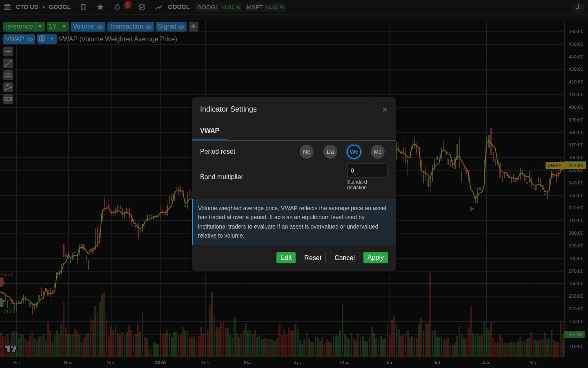Screen dimensions: 588x368
Task: Click the VWAP 353.89 price label
Action: pyautogui.click(x=566, y=166)
